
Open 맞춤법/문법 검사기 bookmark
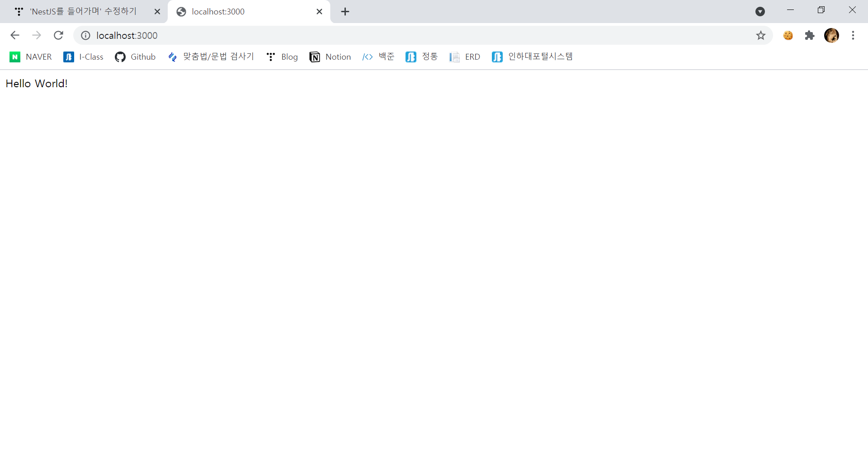(211, 57)
